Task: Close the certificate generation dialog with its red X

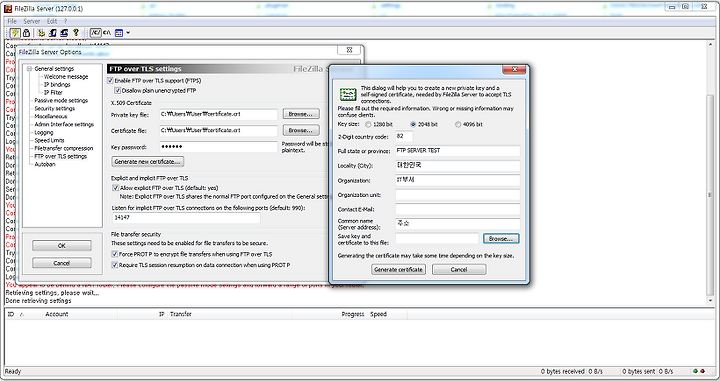Action: pos(514,69)
